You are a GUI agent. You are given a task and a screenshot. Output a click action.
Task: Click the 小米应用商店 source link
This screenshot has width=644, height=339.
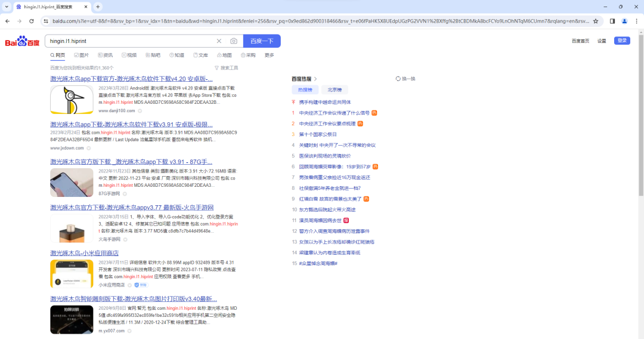[112, 285]
